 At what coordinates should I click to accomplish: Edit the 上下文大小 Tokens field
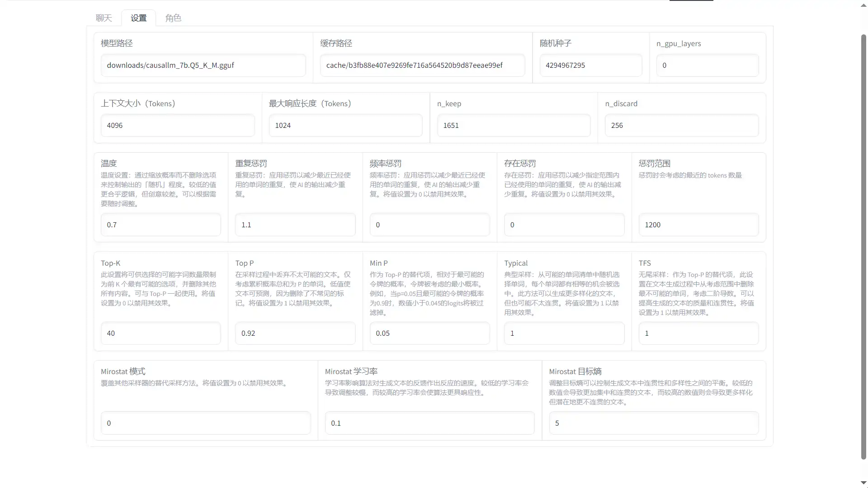177,126
